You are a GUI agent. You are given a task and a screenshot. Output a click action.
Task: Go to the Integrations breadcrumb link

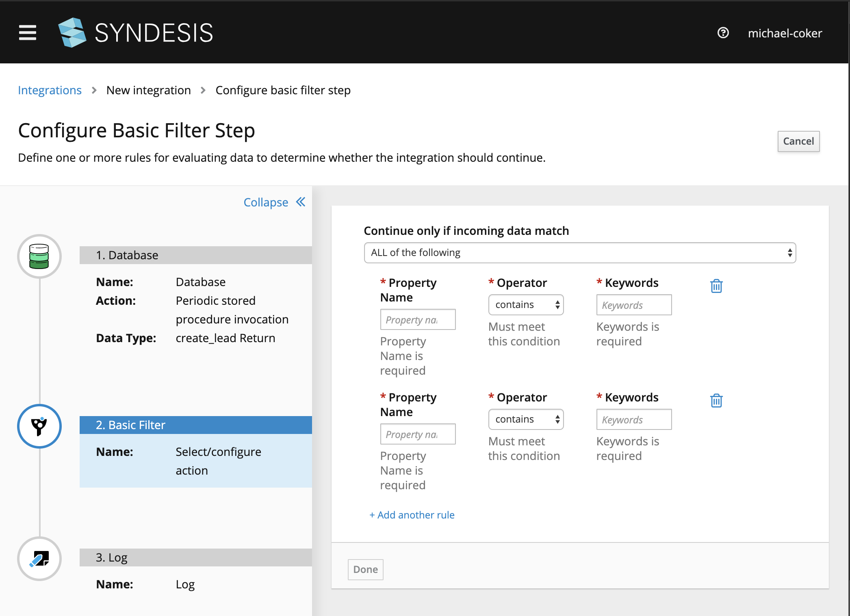50,90
